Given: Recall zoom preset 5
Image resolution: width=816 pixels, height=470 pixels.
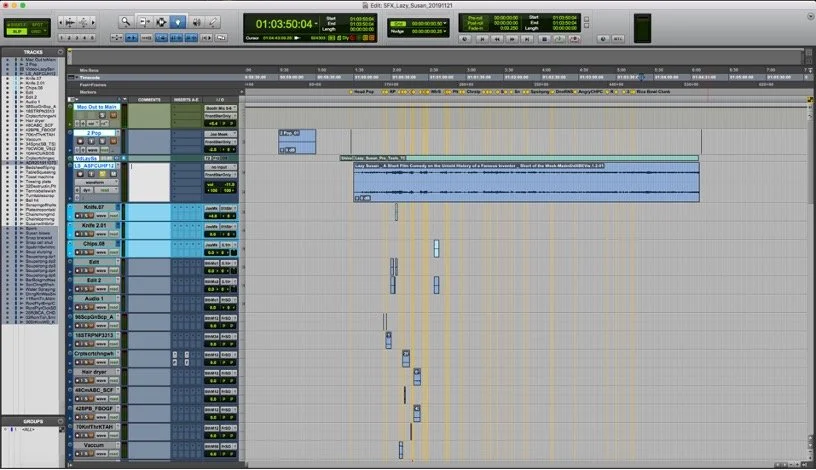Looking at the screenshot, I should tap(92, 38).
